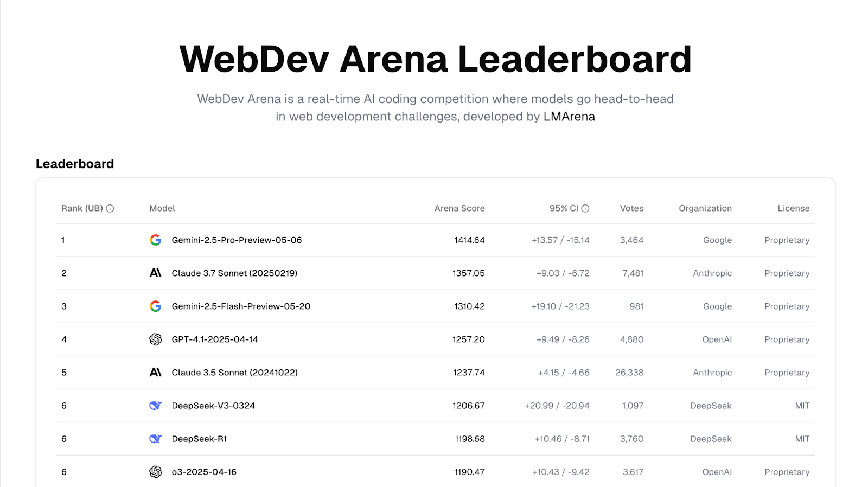The height and width of the screenshot is (487, 868).
Task: Select model name Gemini-2.5-Pro-Preview-05-06
Action: tap(237, 240)
